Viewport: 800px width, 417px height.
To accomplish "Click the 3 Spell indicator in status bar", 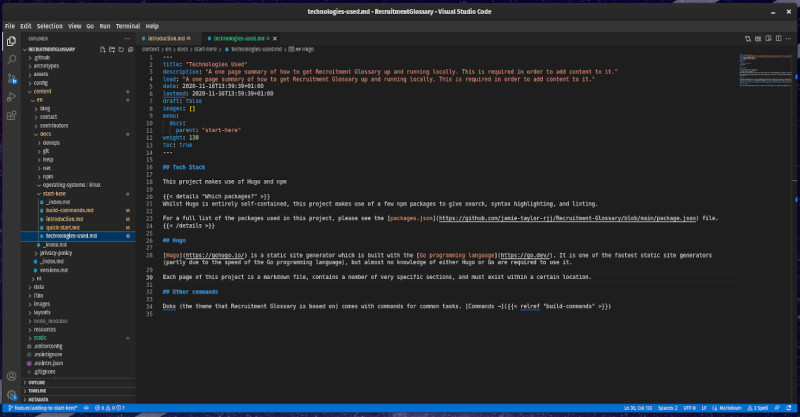I will [x=758, y=408].
